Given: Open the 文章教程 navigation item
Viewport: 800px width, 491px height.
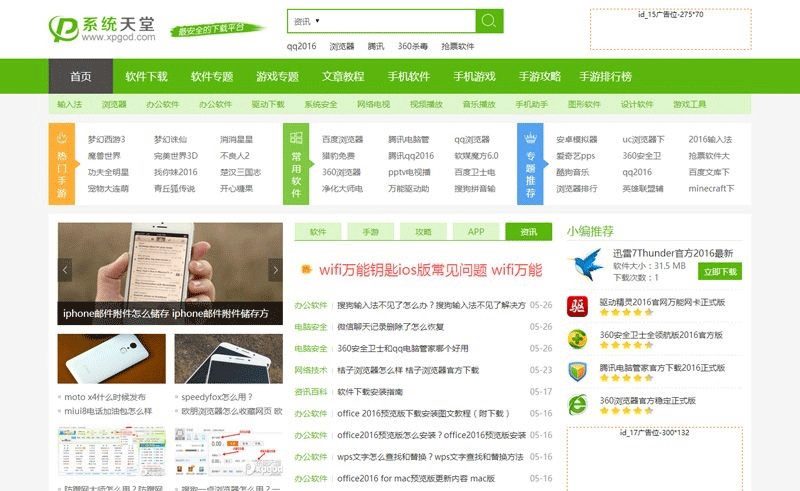Looking at the screenshot, I should point(343,77).
